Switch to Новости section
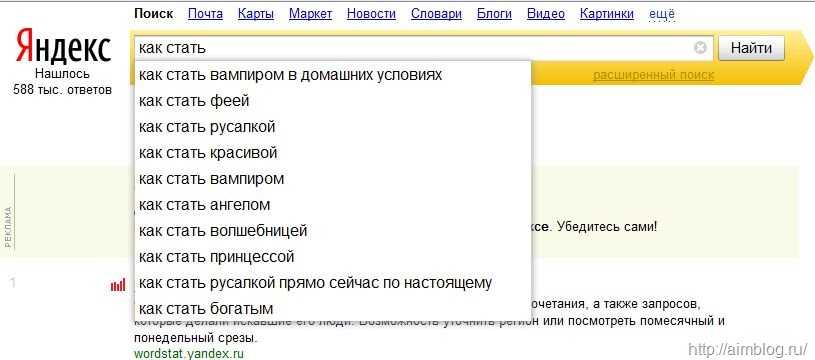The width and height of the screenshot is (815, 360). (371, 14)
